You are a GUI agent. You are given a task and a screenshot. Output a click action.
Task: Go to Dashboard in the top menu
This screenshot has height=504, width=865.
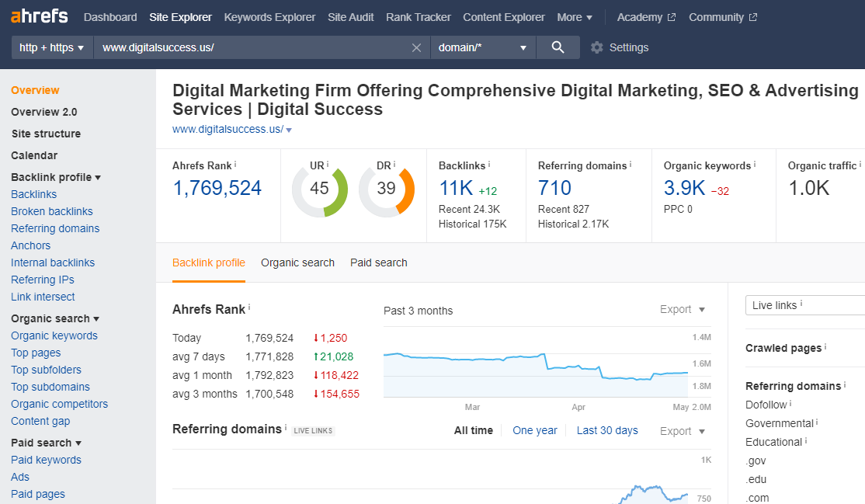pos(110,17)
